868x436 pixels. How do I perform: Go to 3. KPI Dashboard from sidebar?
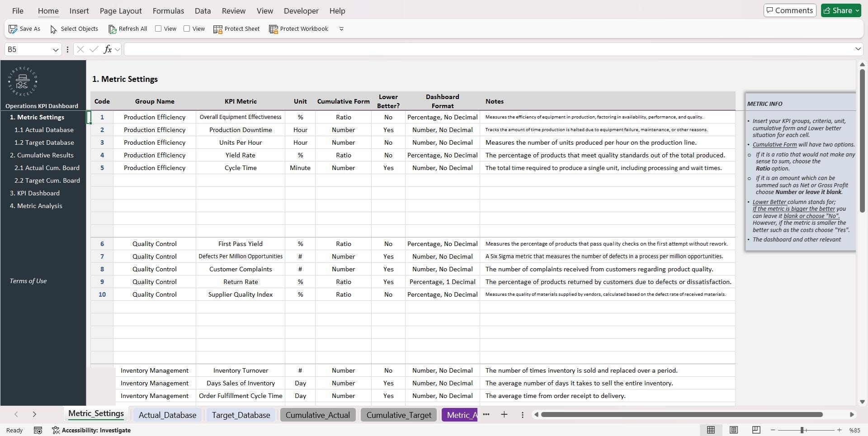[x=35, y=193]
